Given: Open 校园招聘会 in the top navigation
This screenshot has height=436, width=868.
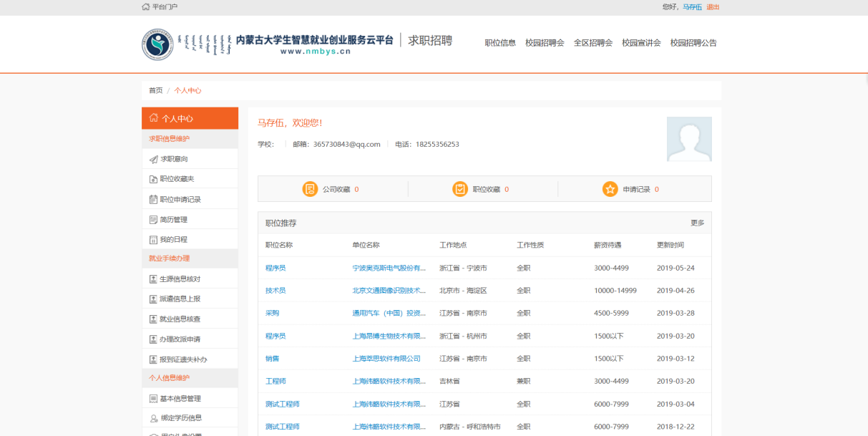Looking at the screenshot, I should coord(545,43).
